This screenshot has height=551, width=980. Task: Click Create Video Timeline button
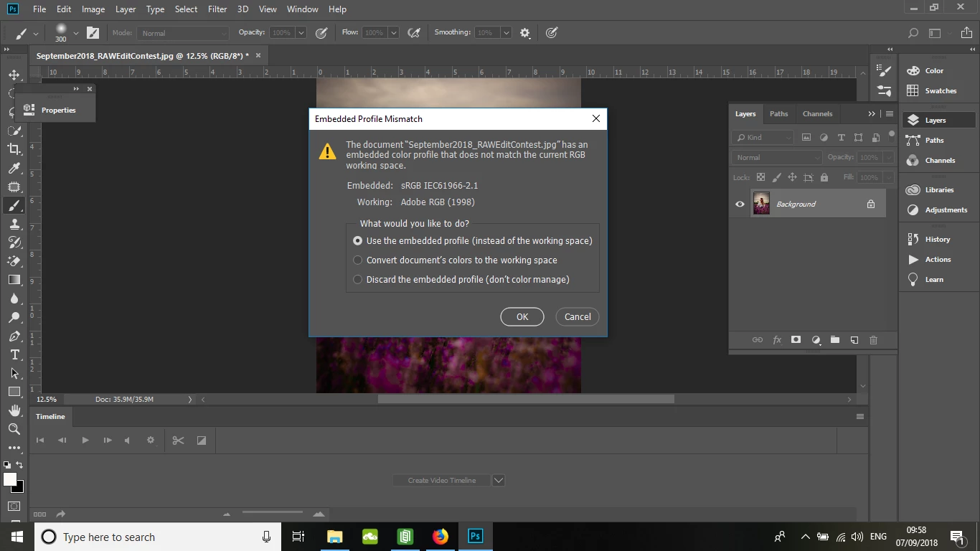pos(442,481)
